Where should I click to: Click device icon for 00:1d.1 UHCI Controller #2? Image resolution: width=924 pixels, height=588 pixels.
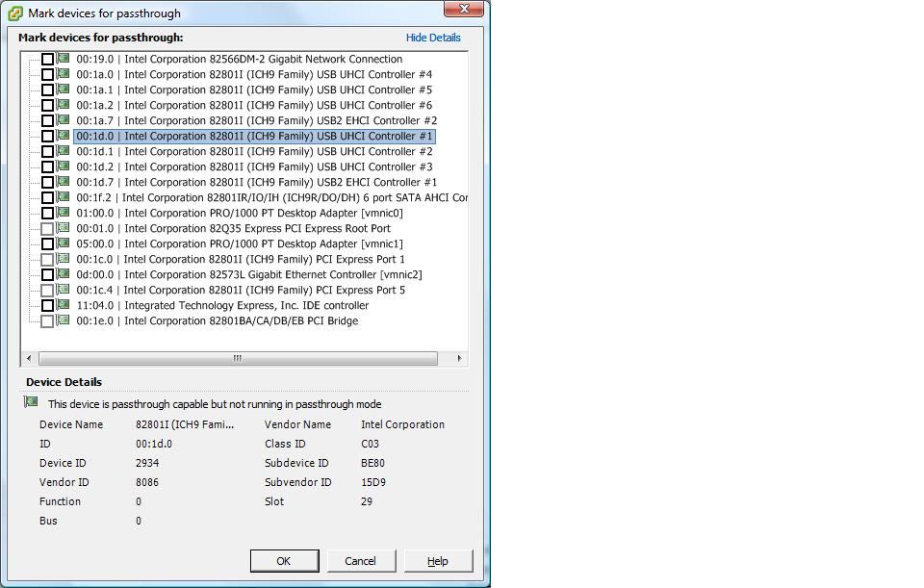[64, 151]
